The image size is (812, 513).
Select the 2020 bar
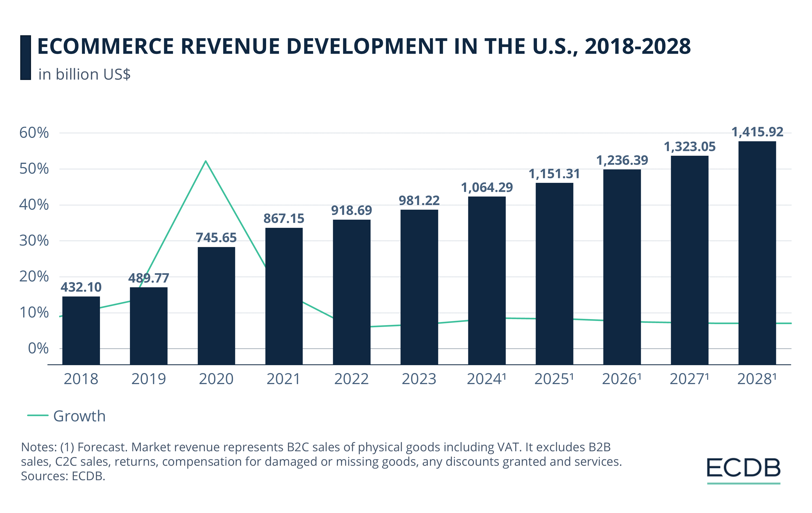(x=216, y=306)
